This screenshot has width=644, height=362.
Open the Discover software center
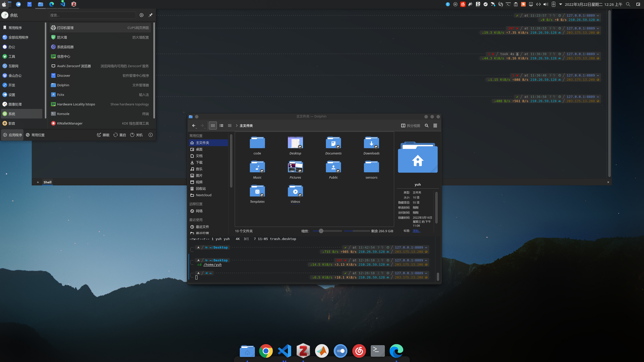click(64, 75)
